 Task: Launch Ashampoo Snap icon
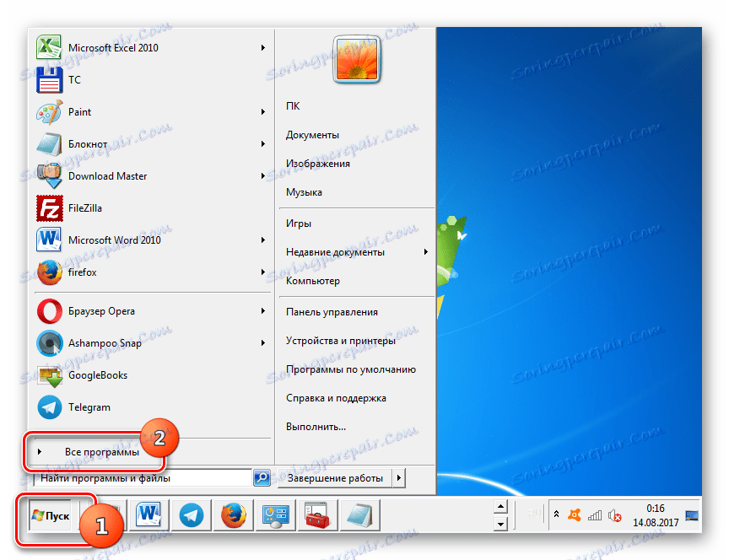pos(49,343)
